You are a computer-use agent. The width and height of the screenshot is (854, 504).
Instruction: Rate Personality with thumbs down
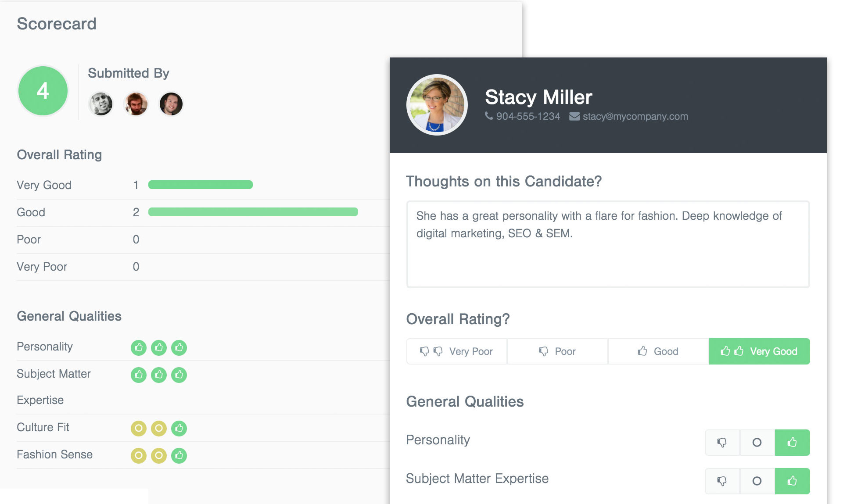[x=722, y=443]
